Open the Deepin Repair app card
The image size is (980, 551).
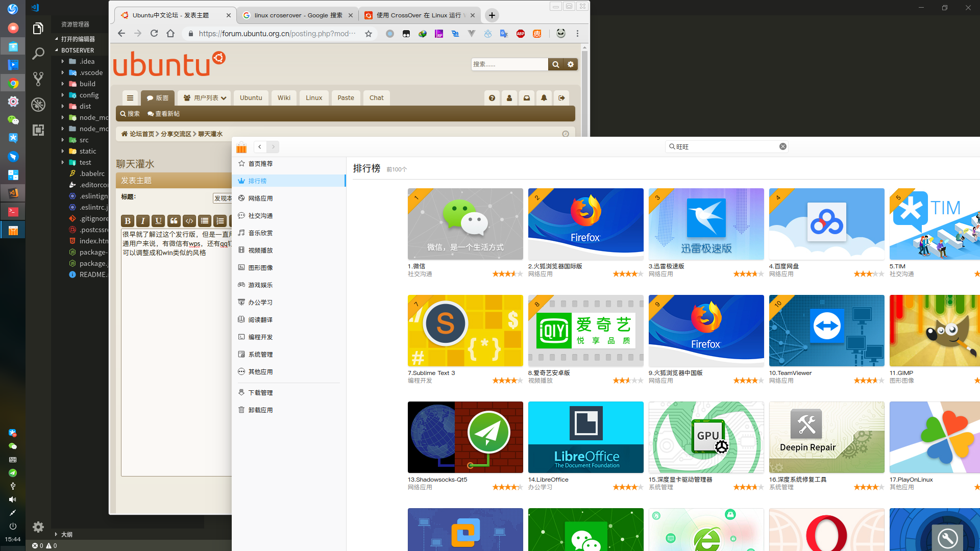pyautogui.click(x=827, y=437)
